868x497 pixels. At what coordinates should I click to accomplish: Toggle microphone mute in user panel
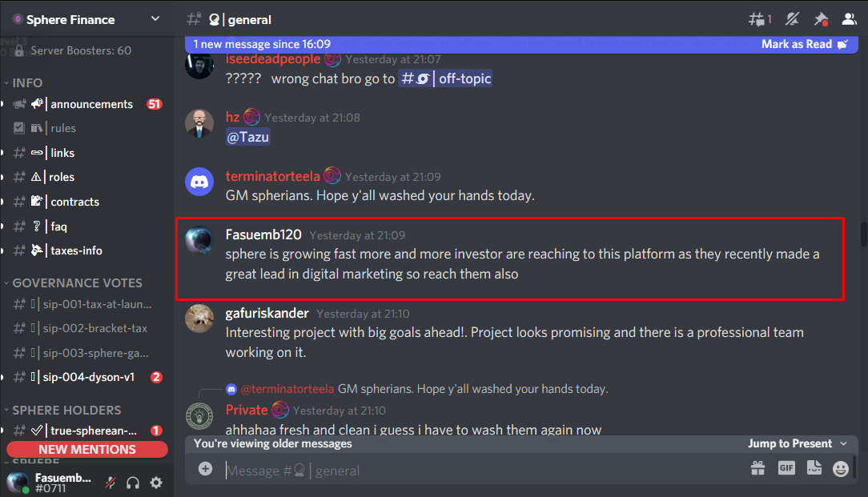tap(111, 483)
